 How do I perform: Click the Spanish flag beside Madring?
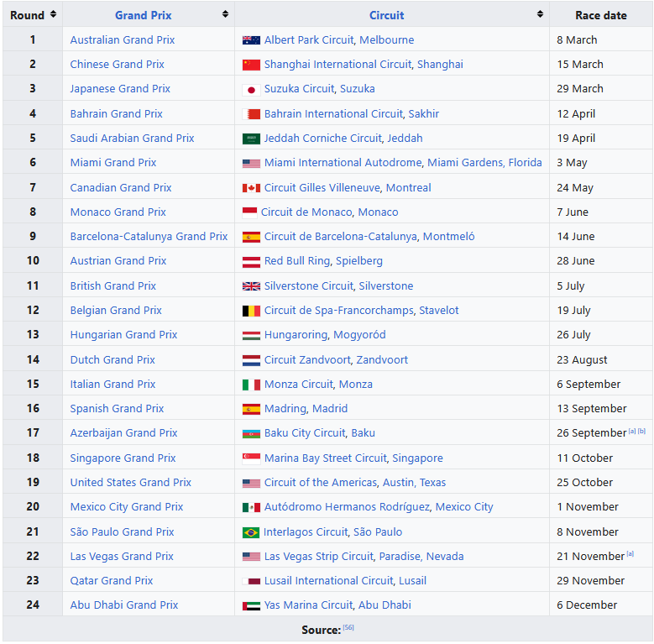point(251,409)
